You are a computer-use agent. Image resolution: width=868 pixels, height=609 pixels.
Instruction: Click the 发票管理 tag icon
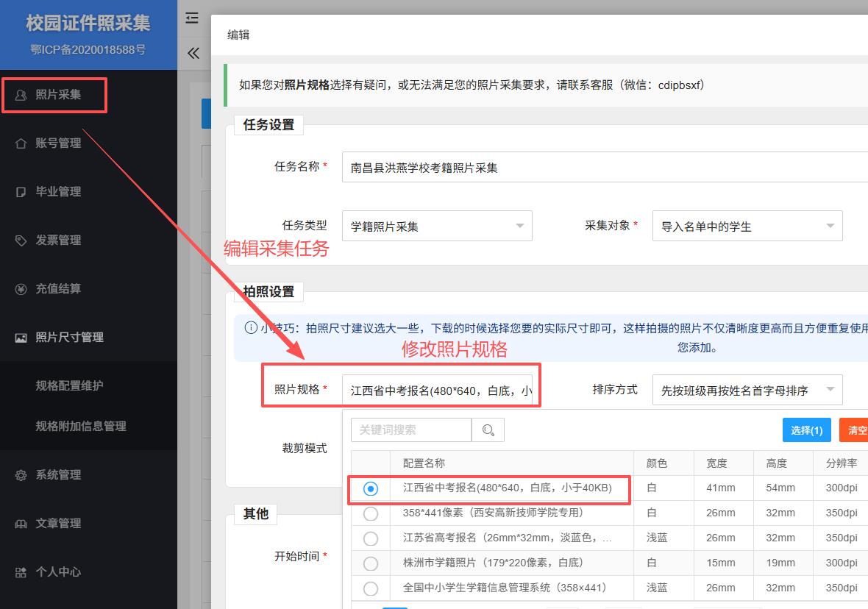point(21,241)
